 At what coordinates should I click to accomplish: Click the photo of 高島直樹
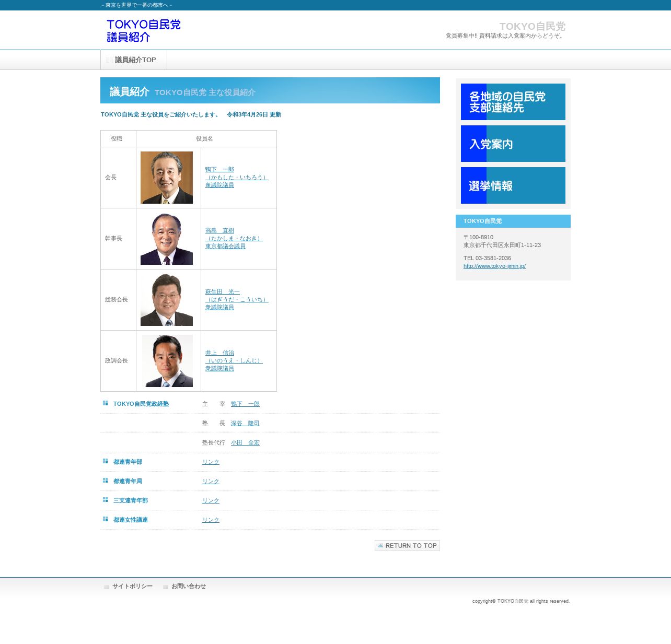(x=167, y=239)
